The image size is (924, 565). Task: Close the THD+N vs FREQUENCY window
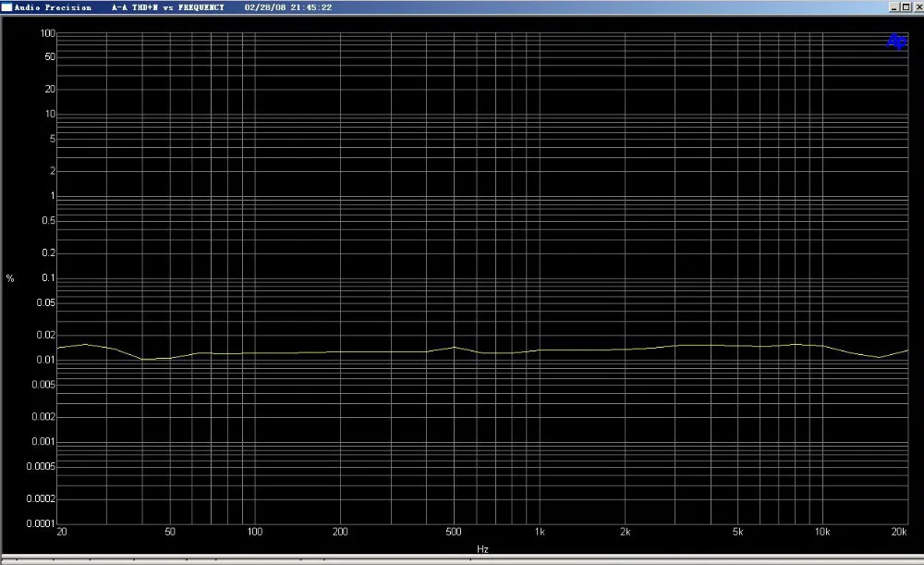[x=918, y=7]
